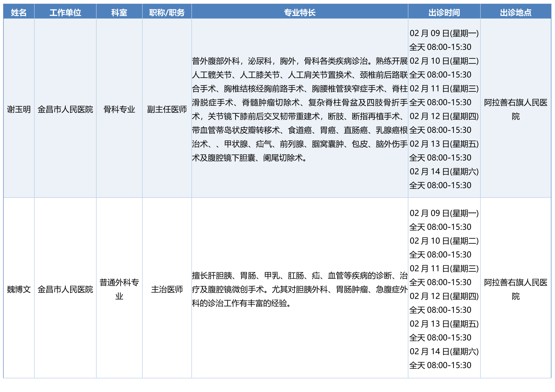Click 骨科专业 department cell
The width and height of the screenshot is (555, 392).
point(119,109)
